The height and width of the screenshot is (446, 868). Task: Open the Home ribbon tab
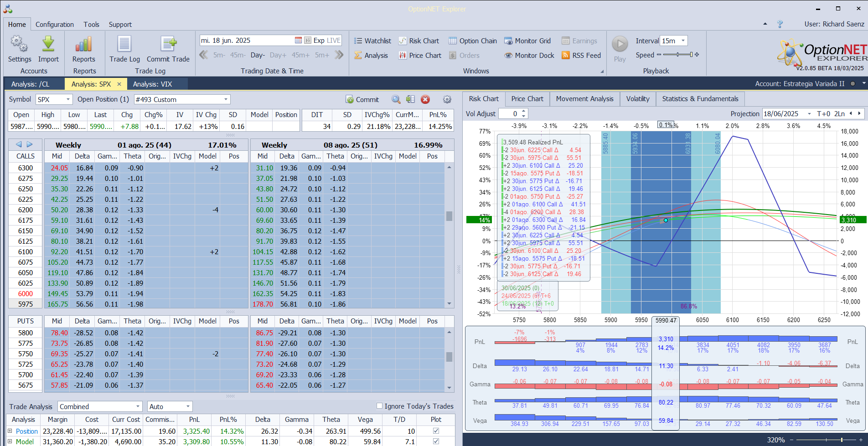(x=17, y=25)
